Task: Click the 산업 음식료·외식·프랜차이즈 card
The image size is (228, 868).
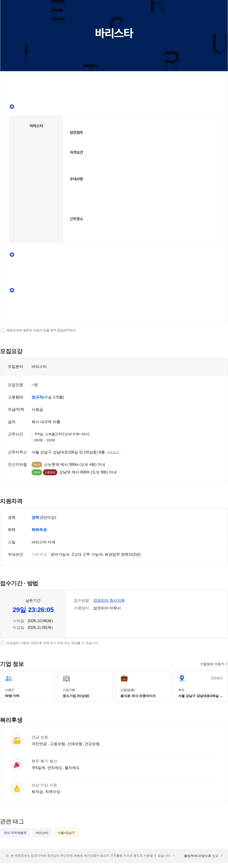Action: click(143, 686)
